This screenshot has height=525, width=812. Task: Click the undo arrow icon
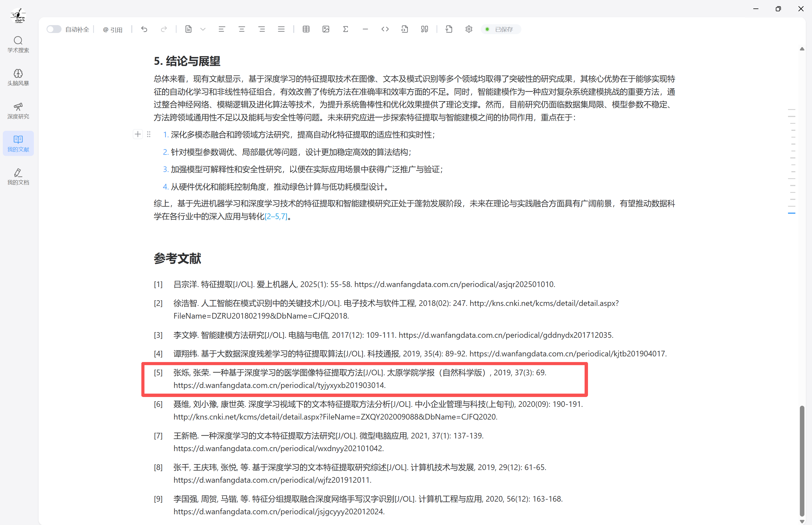(x=144, y=29)
